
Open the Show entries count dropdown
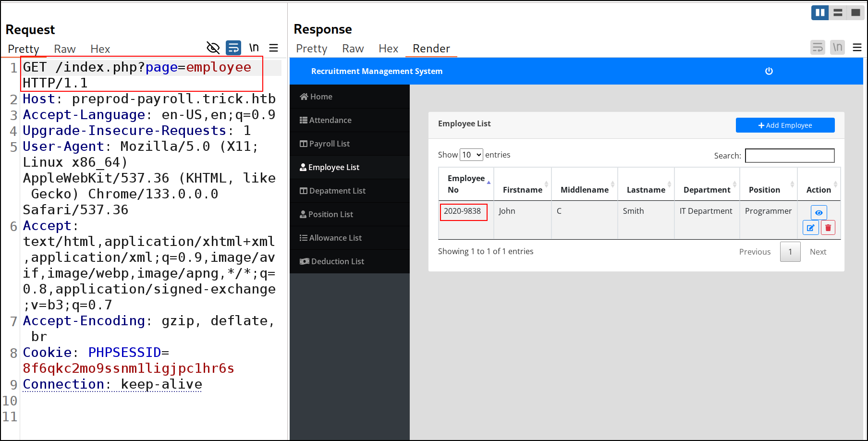click(471, 155)
